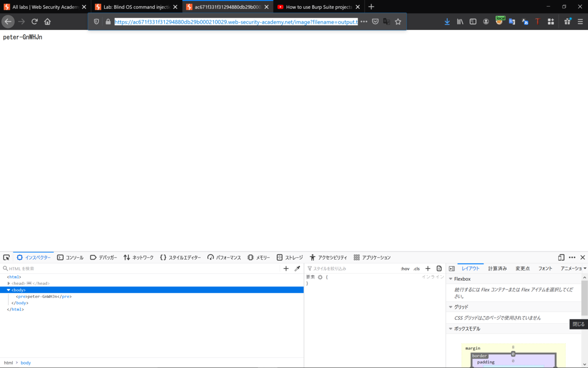Screen dimensions: 588x368
Task: Reload the current page
Action: (x=34, y=22)
